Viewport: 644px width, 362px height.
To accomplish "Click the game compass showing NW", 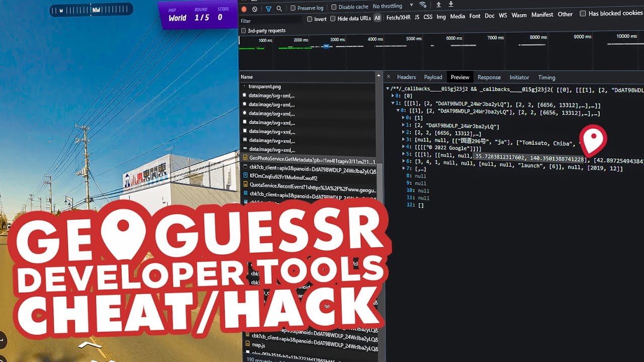I will [x=91, y=10].
